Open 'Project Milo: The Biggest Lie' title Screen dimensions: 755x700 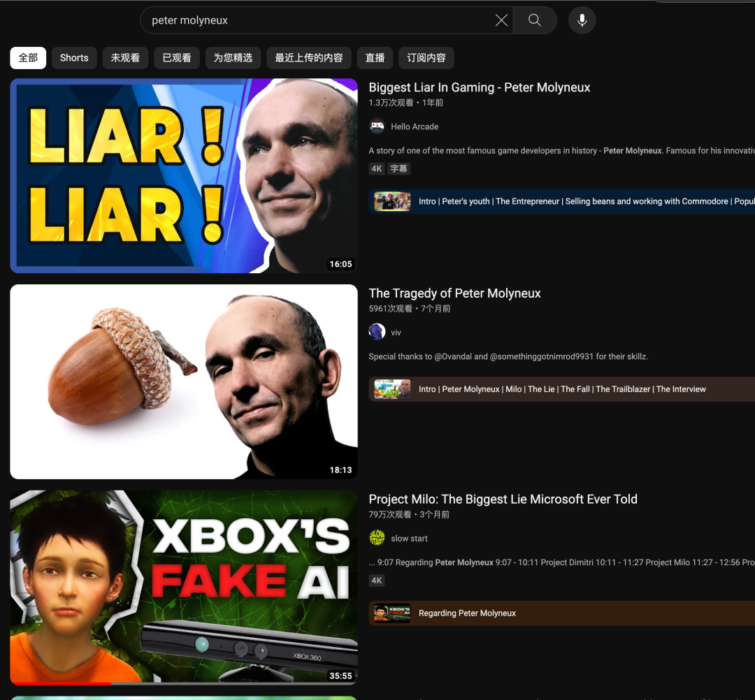pos(503,500)
